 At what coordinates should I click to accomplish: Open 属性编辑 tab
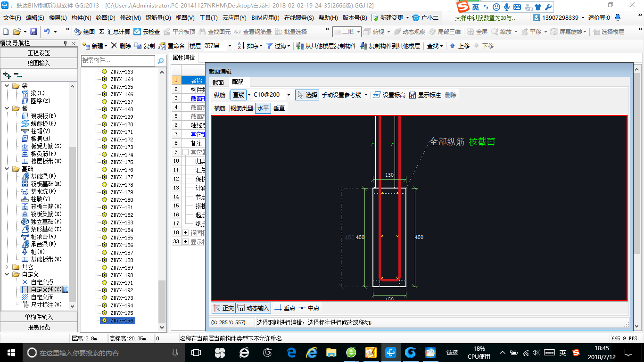183,58
